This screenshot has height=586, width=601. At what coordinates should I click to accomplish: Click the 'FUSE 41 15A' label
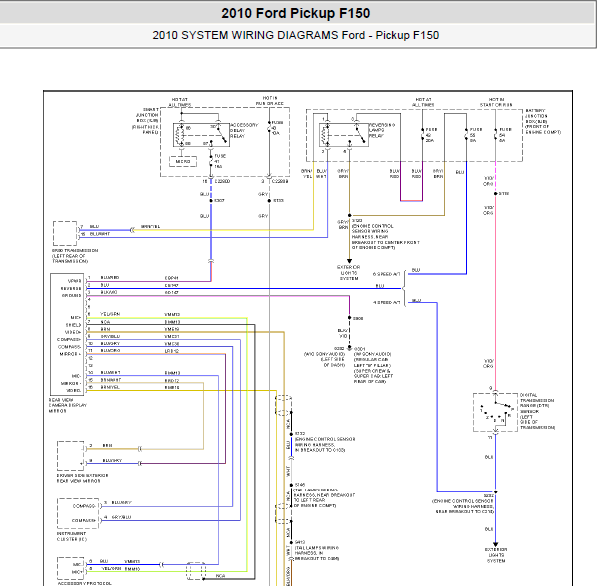(x=220, y=161)
